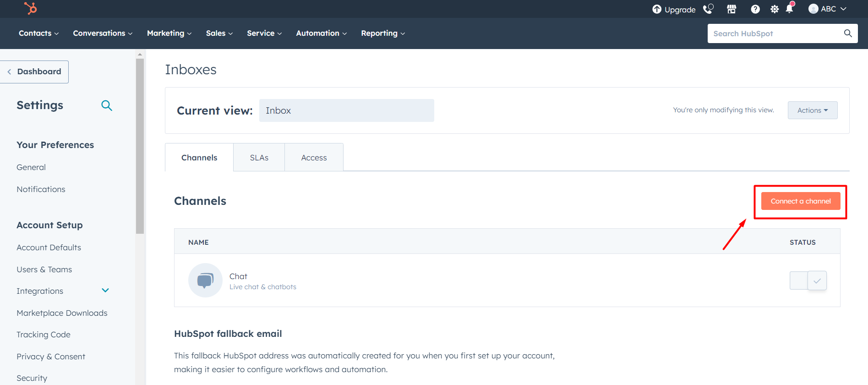The width and height of the screenshot is (868, 385).
Task: Click the magnifier in Search HubSpot
Action: coord(848,33)
